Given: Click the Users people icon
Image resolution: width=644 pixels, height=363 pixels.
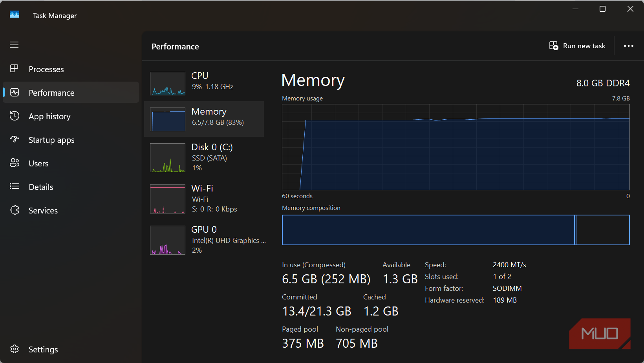Looking at the screenshot, I should [15, 163].
